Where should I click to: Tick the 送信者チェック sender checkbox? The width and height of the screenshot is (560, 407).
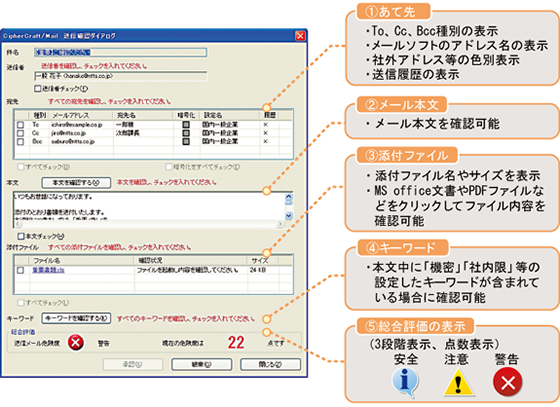coord(38,88)
